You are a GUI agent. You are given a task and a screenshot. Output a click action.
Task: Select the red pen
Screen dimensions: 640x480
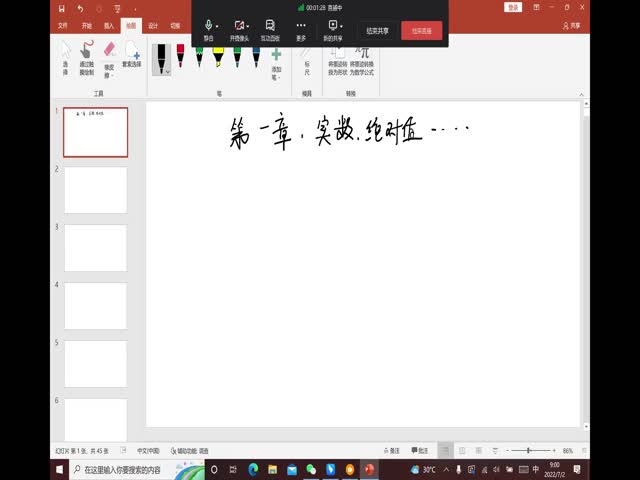click(180, 56)
